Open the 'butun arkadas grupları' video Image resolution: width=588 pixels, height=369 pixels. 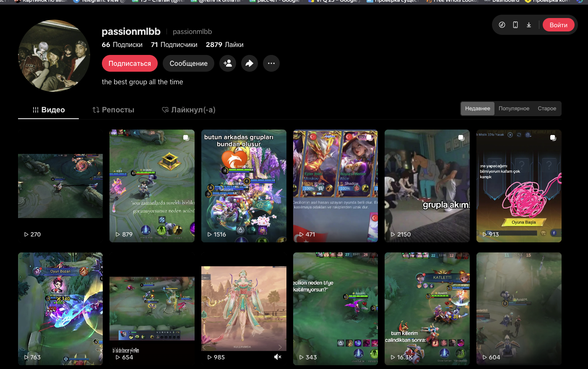tap(244, 186)
